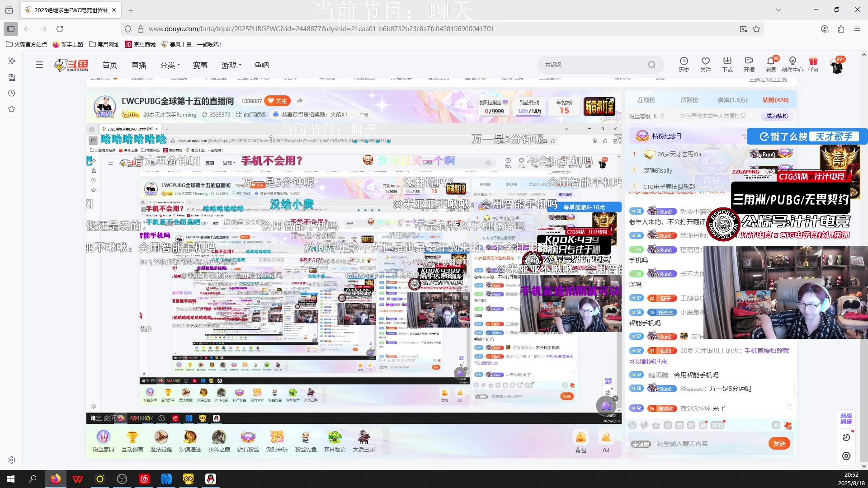Open 钻石粉丝 diamond icon
The image size is (868, 488).
coord(248,441)
